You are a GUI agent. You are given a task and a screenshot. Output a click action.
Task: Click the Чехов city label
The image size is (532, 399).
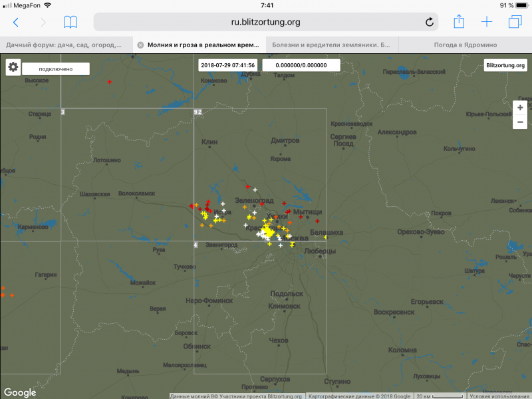(279, 340)
